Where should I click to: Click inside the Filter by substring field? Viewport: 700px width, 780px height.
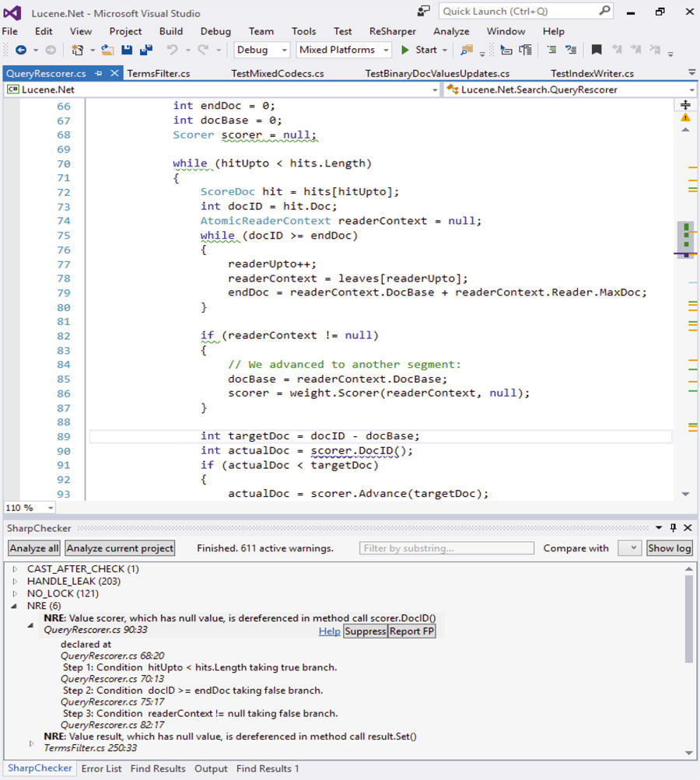pyautogui.click(x=446, y=548)
